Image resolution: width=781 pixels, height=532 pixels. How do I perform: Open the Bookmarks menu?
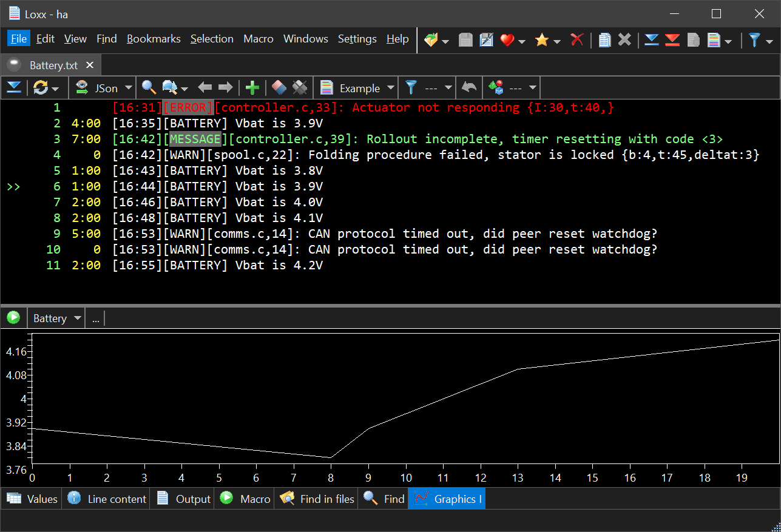pyautogui.click(x=154, y=39)
